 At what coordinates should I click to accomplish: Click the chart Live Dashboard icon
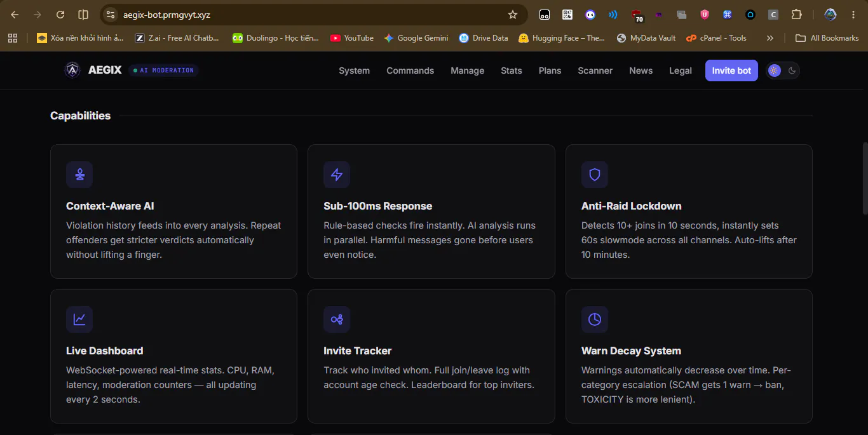(79, 319)
